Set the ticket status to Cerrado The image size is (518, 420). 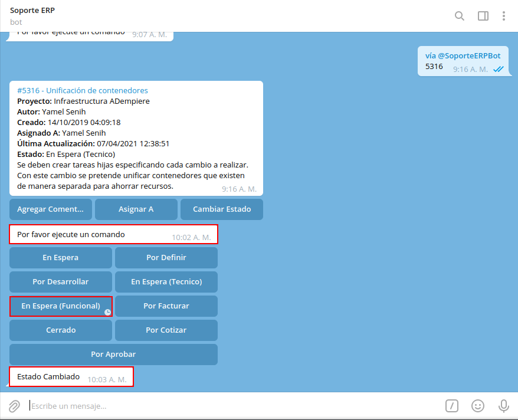60,330
